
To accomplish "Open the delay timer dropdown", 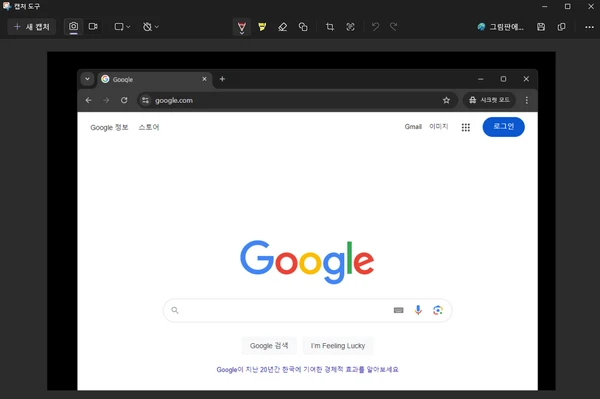I will click(x=150, y=27).
